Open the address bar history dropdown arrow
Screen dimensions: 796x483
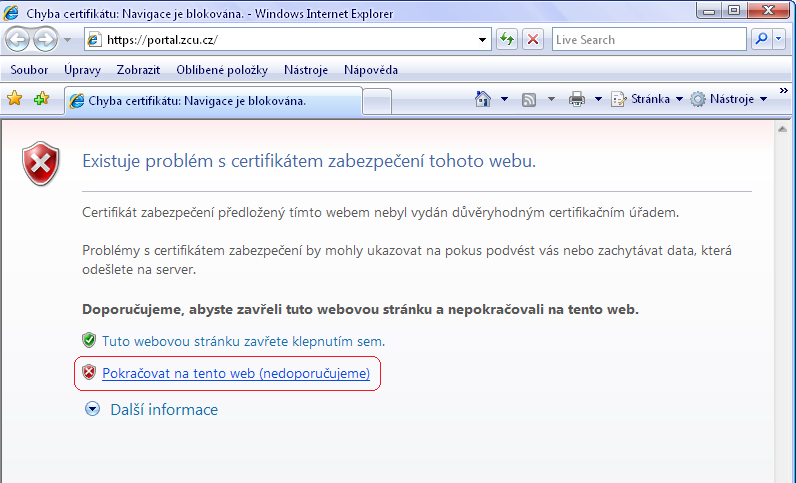point(482,40)
